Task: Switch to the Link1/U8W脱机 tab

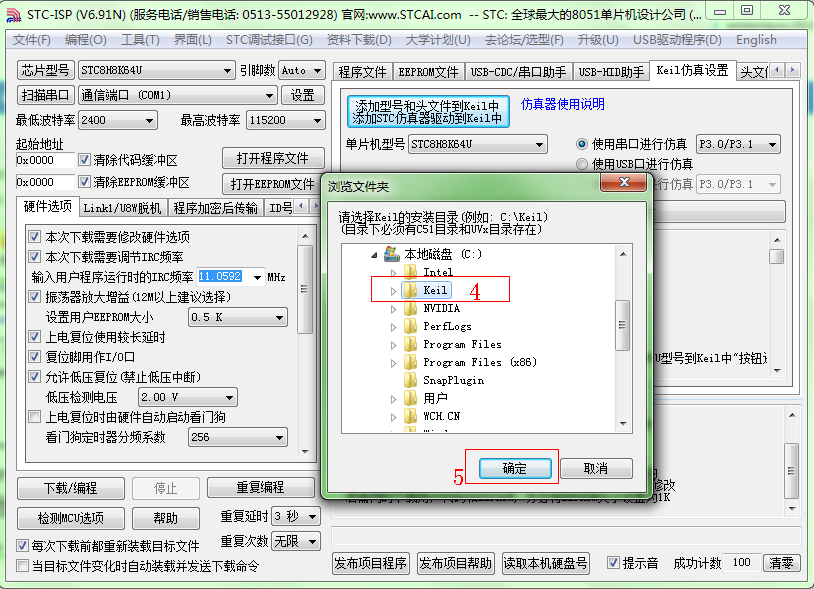Action: coord(123,208)
